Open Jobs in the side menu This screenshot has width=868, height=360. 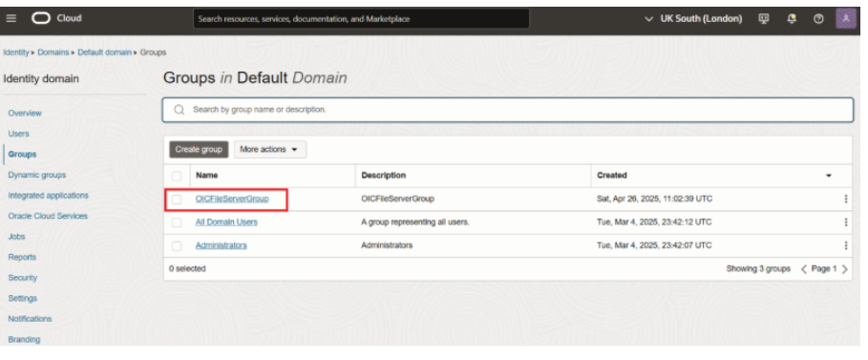tap(16, 237)
